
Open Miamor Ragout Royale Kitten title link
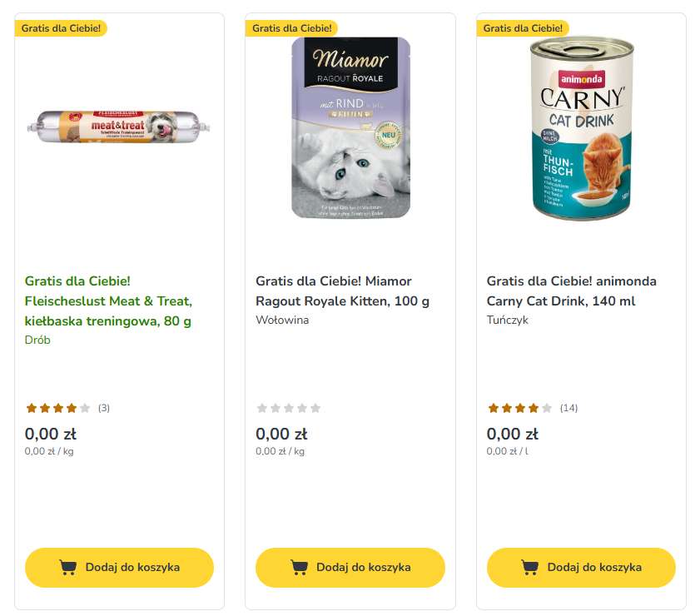point(342,291)
